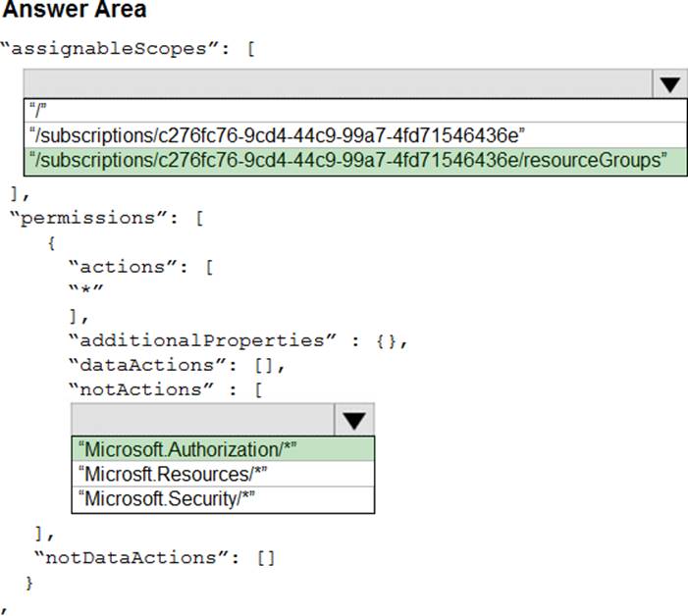Image resolution: width=688 pixels, height=616 pixels.
Task: Click the "assignableScopes" key text
Action: 118,47
